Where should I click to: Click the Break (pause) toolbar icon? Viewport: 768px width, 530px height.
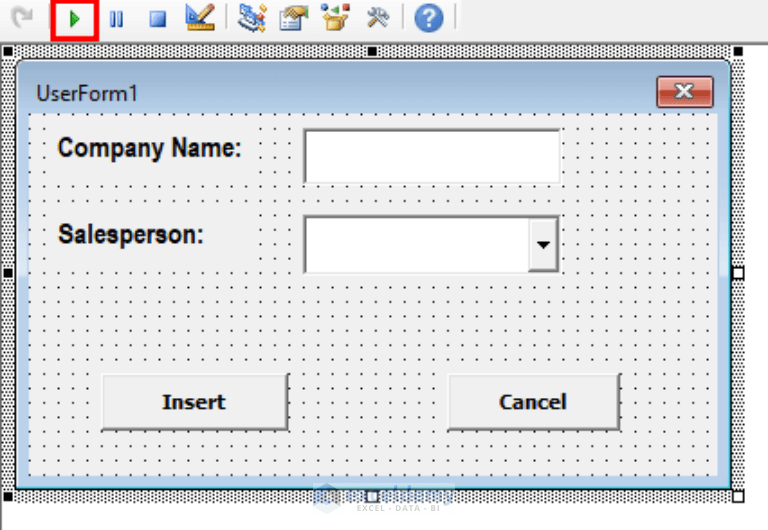coord(117,20)
